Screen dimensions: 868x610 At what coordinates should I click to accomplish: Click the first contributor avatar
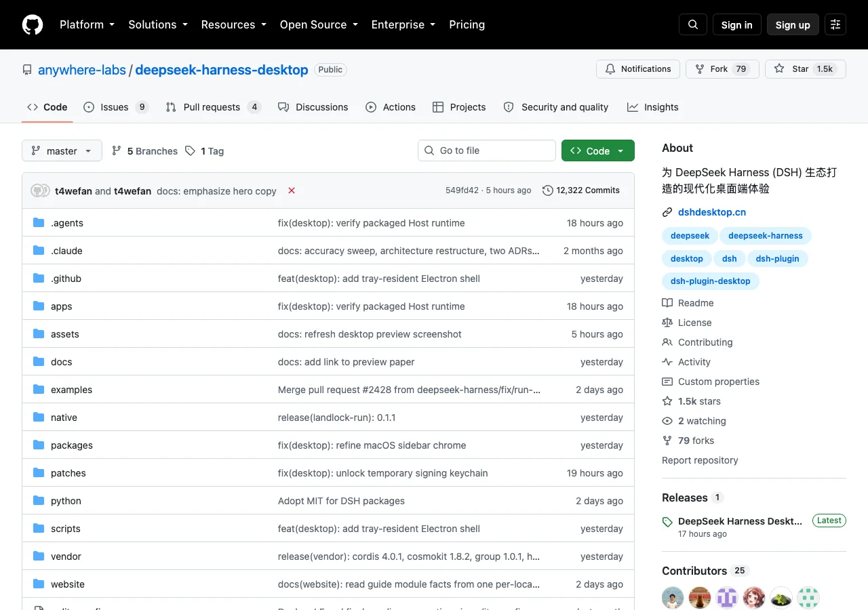pos(673,598)
